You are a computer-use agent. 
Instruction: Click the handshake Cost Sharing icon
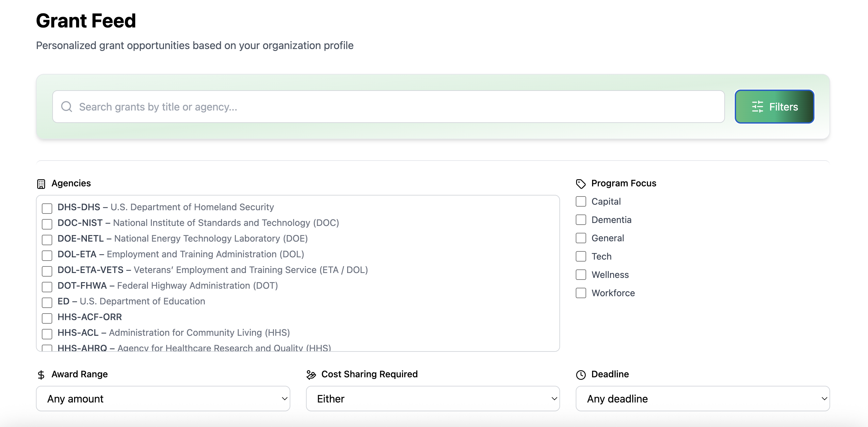[x=311, y=375]
